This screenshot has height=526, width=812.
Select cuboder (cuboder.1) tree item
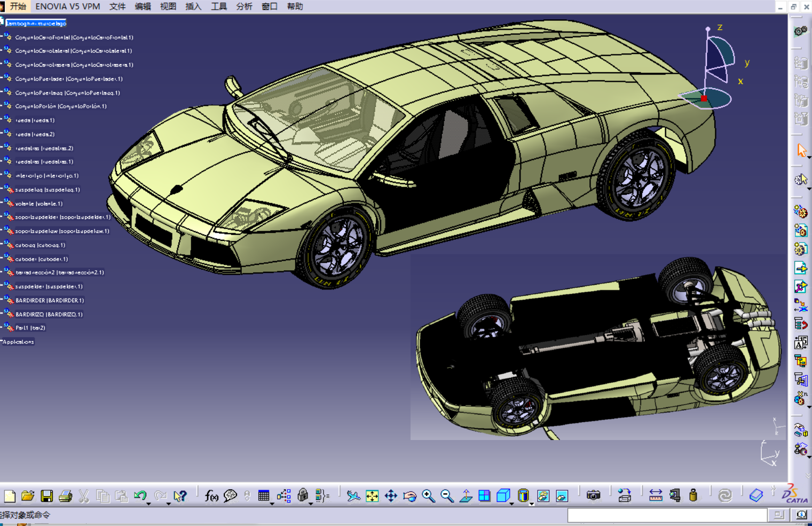[x=42, y=259]
